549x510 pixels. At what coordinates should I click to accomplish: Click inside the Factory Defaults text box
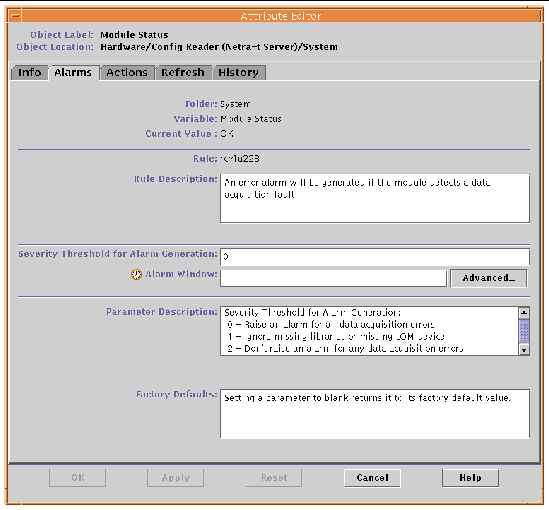point(375,414)
